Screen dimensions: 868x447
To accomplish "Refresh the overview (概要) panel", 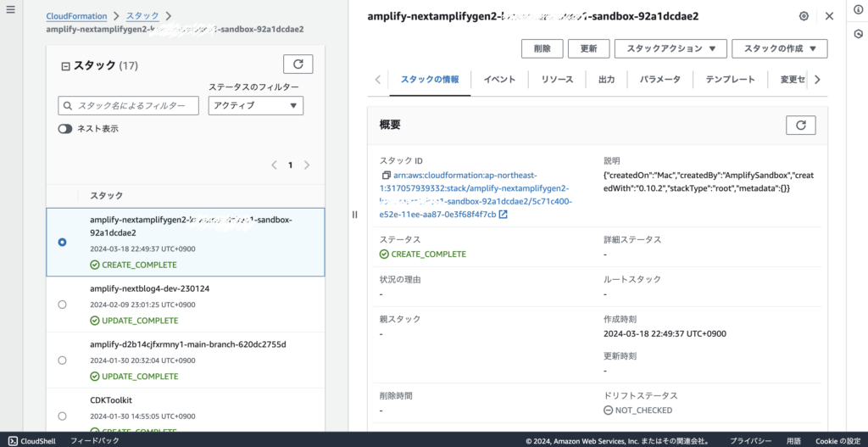I will tap(800, 126).
